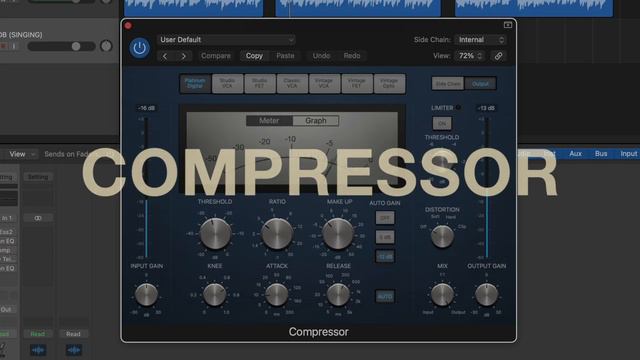The height and width of the screenshot is (360, 640).
Task: Select the middle audio region in the tracks area
Action: click(x=358, y=7)
